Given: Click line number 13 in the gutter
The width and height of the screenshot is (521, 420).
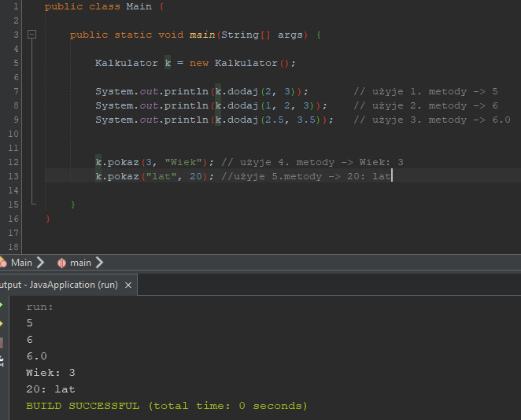Looking at the screenshot, I should 15,176.
